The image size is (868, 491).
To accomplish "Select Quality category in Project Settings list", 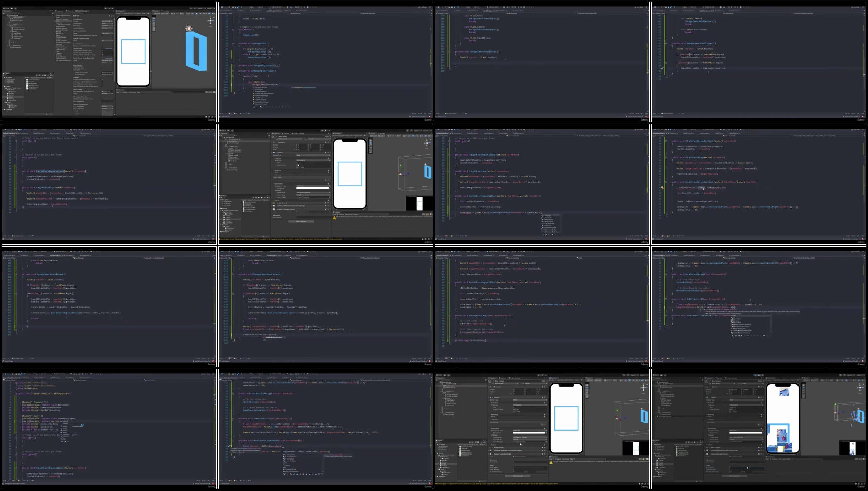I will pyautogui.click(x=58, y=39).
